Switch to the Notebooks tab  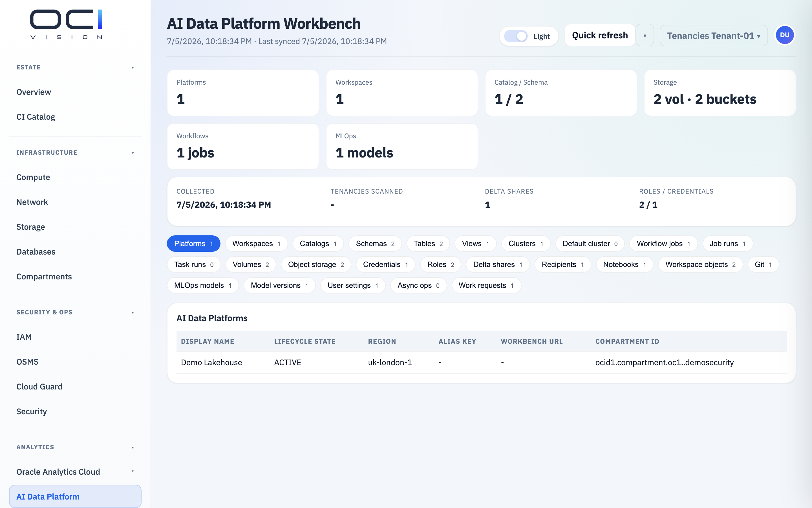pos(625,264)
